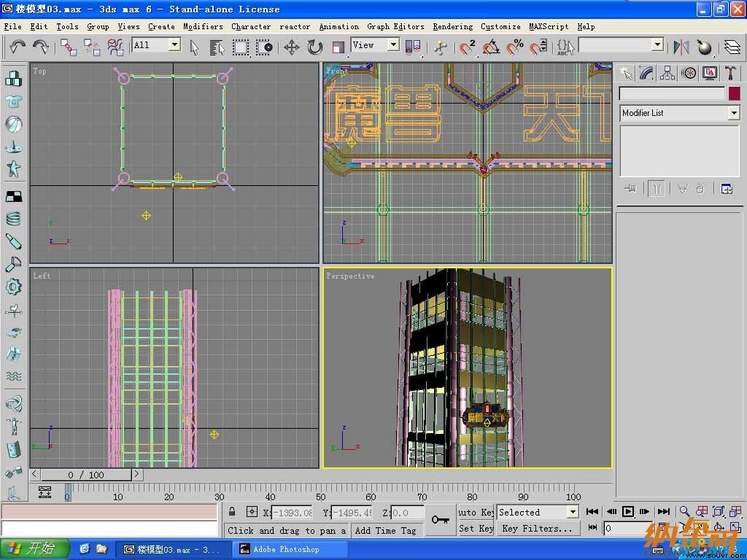Click the Undo arrow icon
Image resolution: width=747 pixels, height=560 pixels.
(18, 47)
